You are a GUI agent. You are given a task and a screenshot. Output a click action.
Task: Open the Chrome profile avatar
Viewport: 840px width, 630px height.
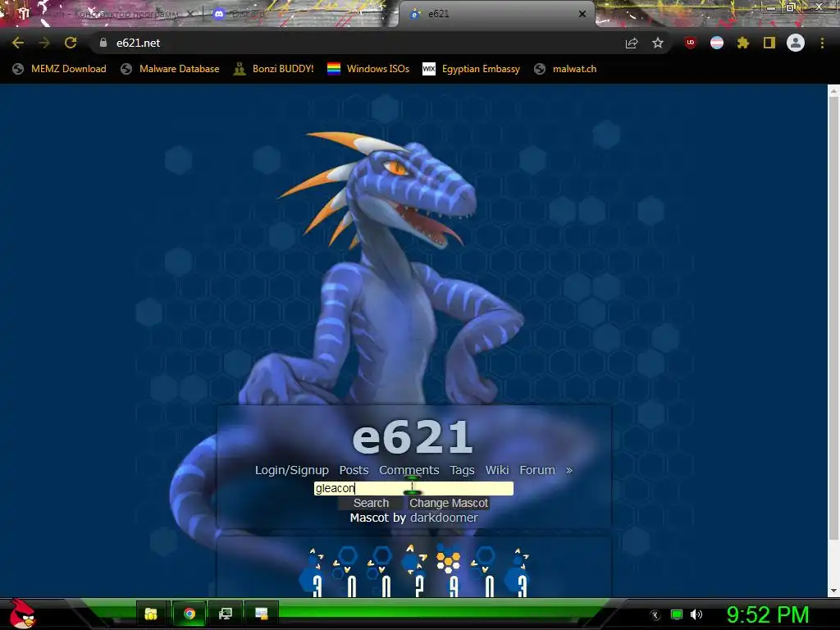796,43
